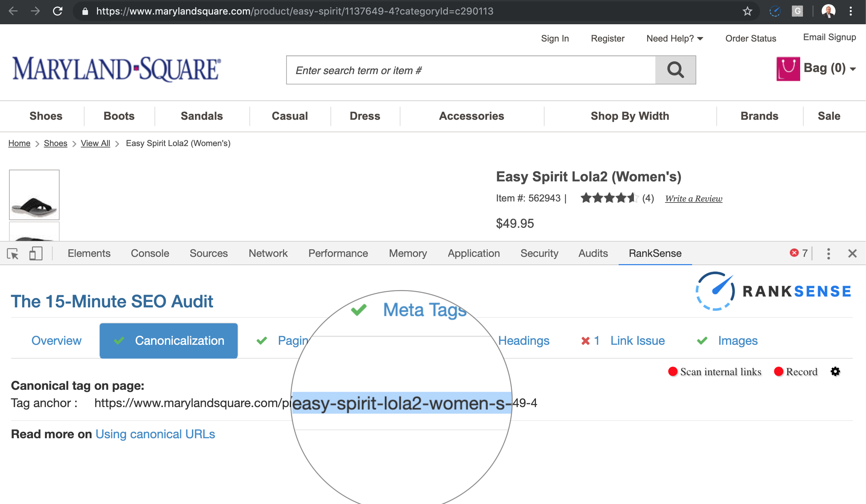Activate DevTools inspect element icon

click(13, 254)
